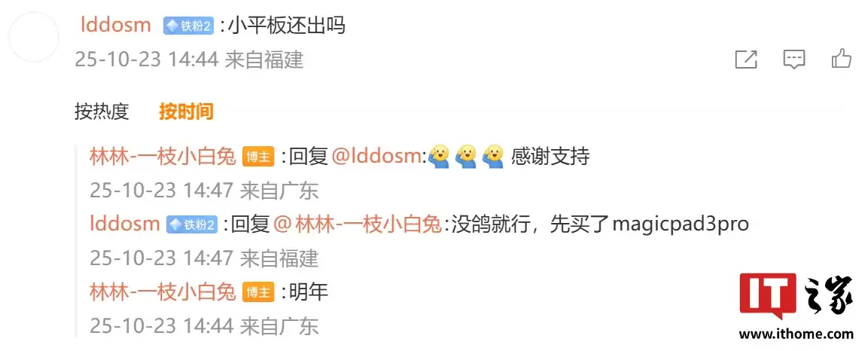Select the 按时间 sorting tab
868x351 pixels.
point(186,111)
